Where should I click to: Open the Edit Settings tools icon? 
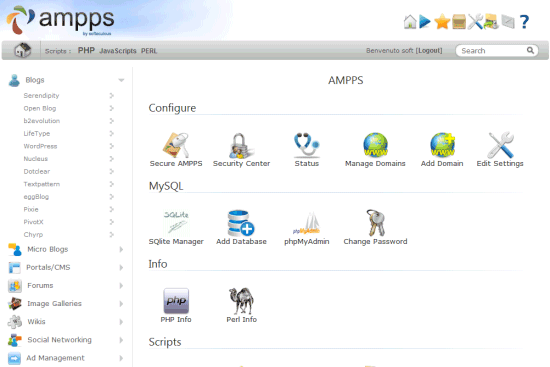coord(501,145)
